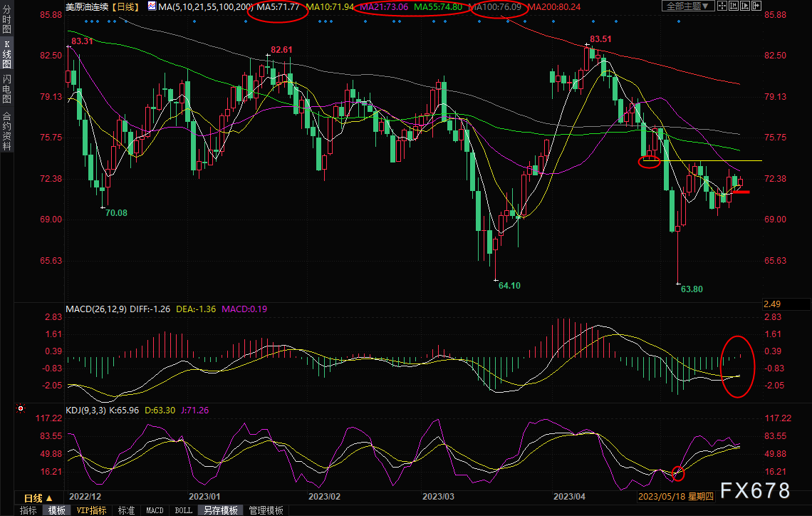Click the MA10:71.94 value
Screen dimensions: 812x516
(330, 6)
